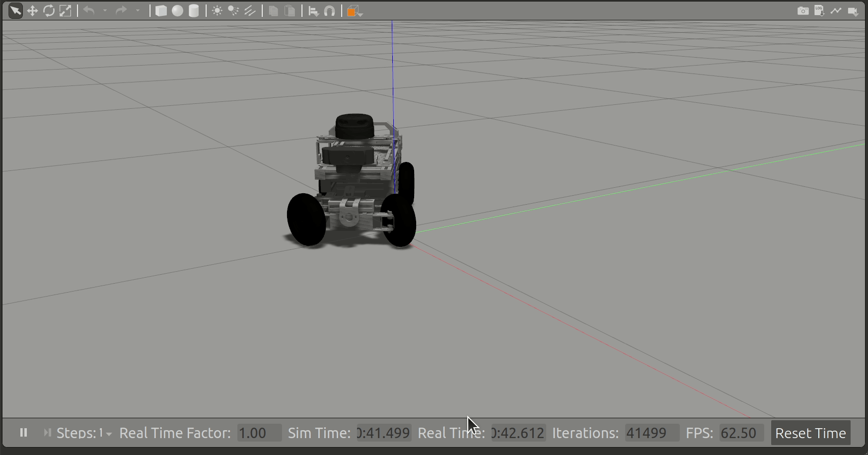
Task: Take a screenshot with camera icon
Action: [803, 11]
